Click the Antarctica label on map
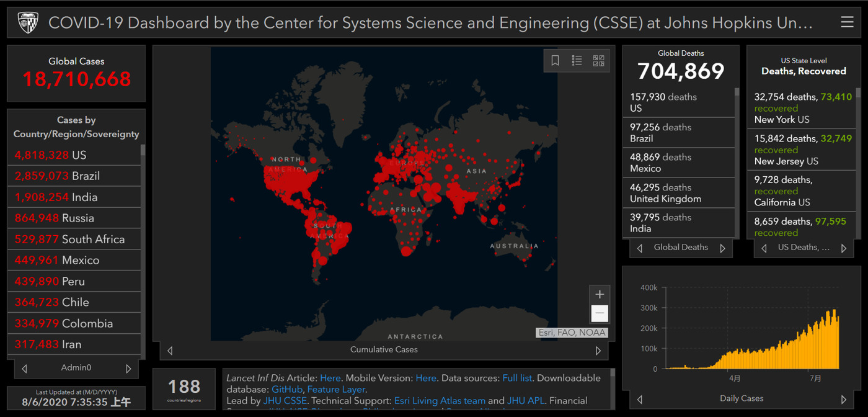 click(415, 336)
